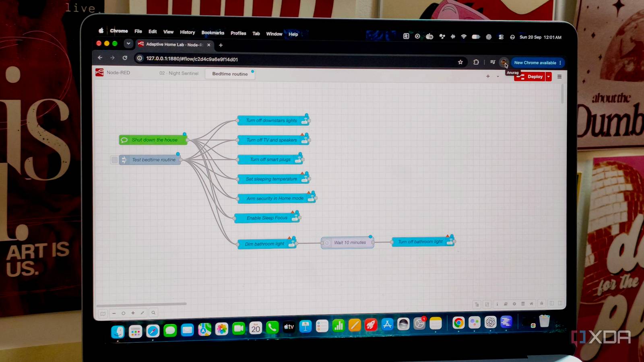Select the 'Test bedtime routine' inject node
The width and height of the screenshot is (644, 362).
pos(150,160)
